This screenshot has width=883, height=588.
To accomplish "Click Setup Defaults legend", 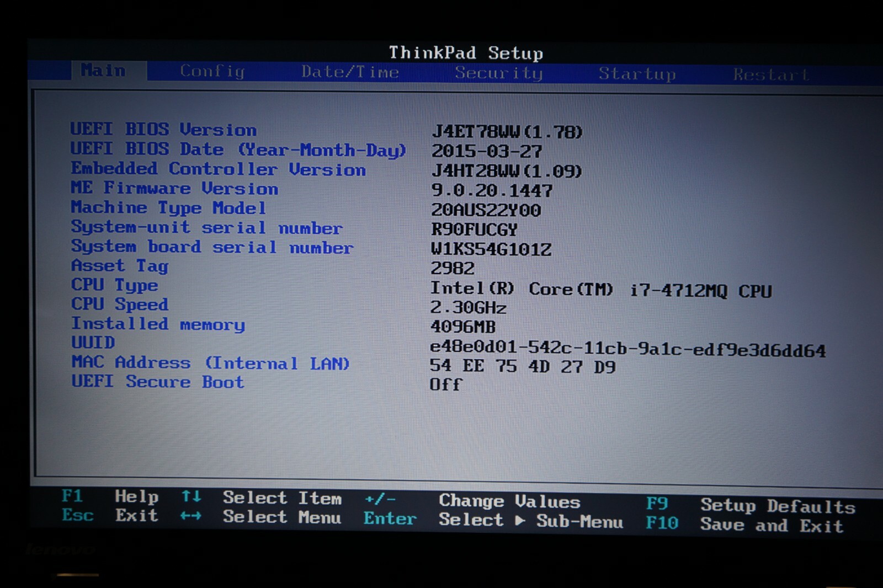I will pos(779,506).
